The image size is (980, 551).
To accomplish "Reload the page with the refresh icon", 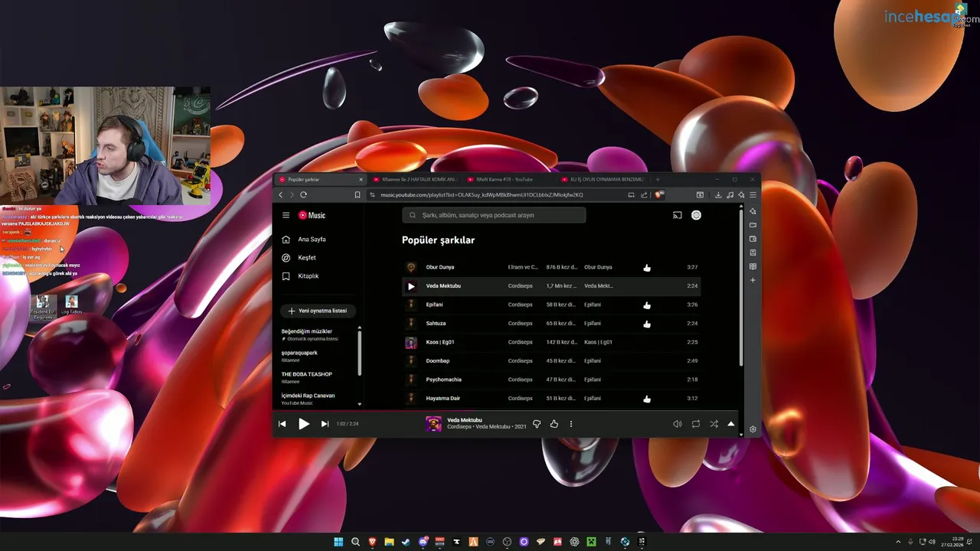I will tap(303, 195).
